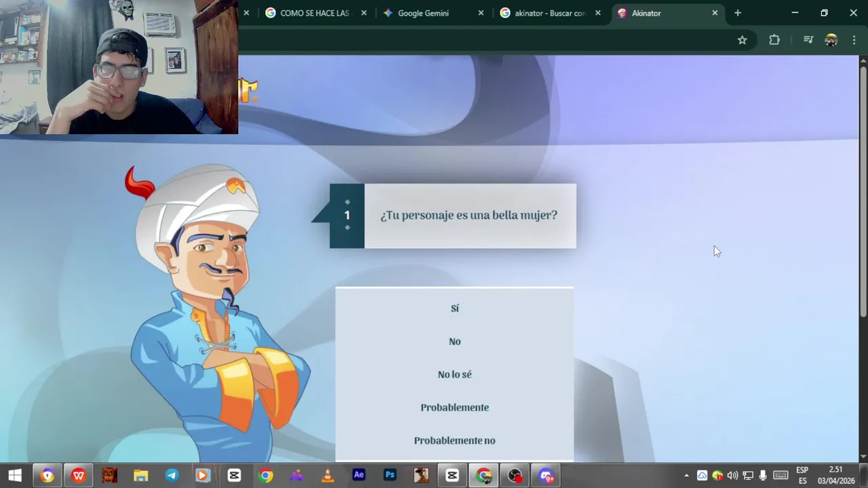Viewport: 868px width, 488px height.
Task: Launch the Freddy bear game icon in taskbar
Action: pos(109,476)
